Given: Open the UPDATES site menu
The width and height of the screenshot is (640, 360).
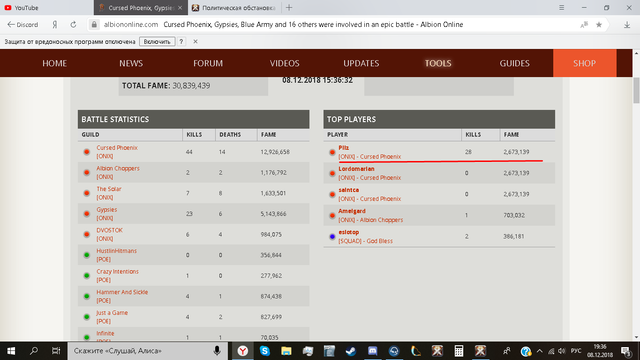Looking at the screenshot, I should coord(361,63).
